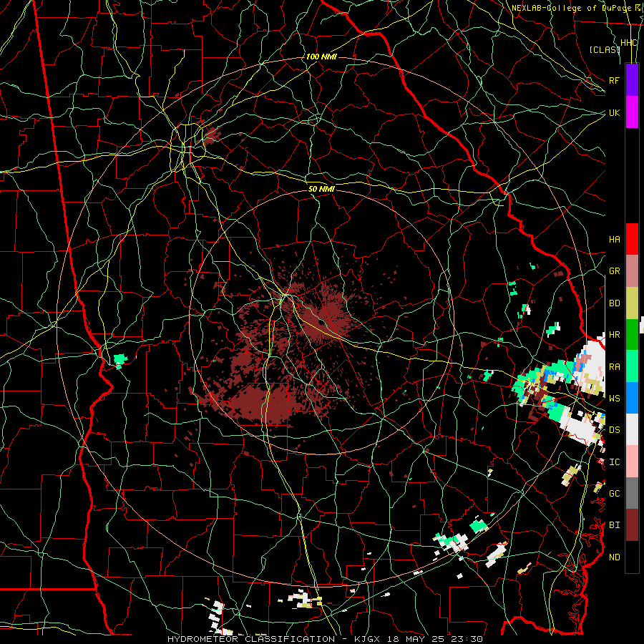Click the "50 NMI" range ring label
The width and height of the screenshot is (644, 644).
coord(321,189)
